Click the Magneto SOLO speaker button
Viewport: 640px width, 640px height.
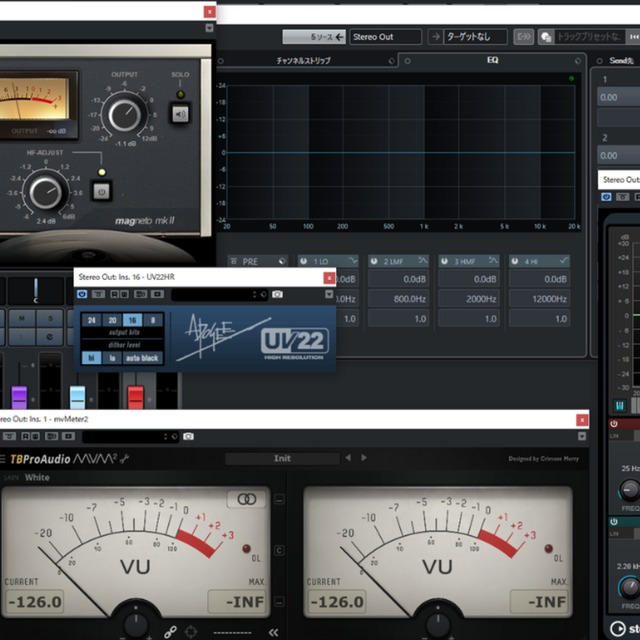coord(180,114)
